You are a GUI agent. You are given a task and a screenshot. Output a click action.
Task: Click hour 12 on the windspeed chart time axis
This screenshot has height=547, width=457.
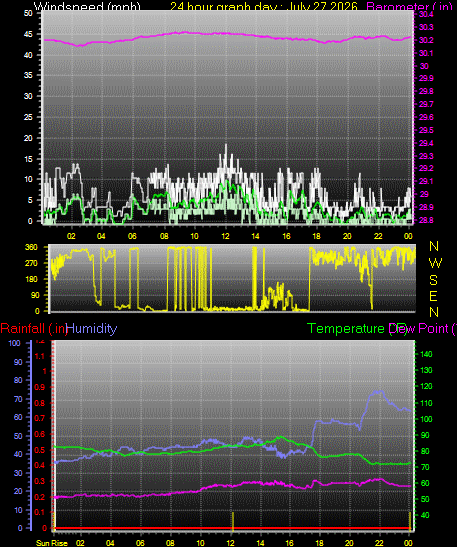pos(225,236)
